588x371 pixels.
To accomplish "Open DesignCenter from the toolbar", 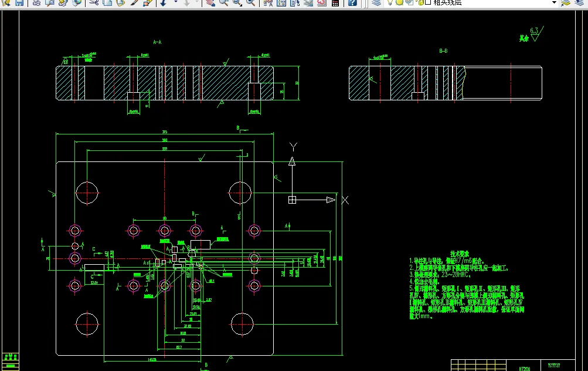I will [281, 3].
